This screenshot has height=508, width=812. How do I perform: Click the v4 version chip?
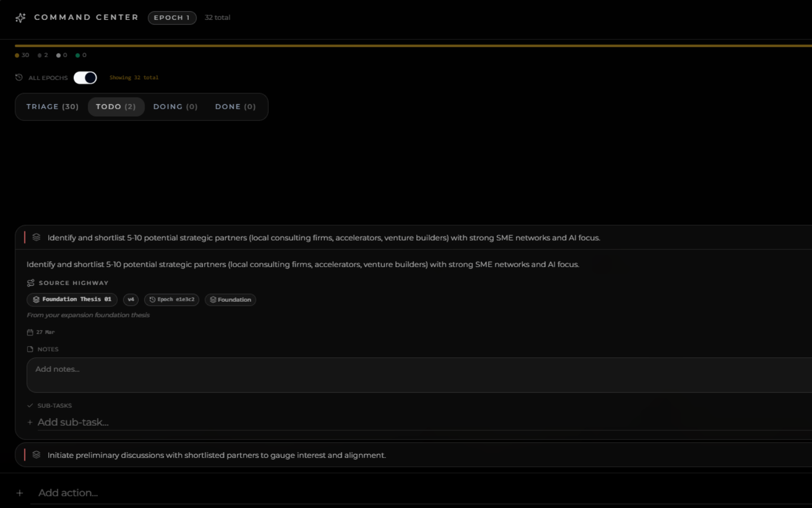click(131, 300)
